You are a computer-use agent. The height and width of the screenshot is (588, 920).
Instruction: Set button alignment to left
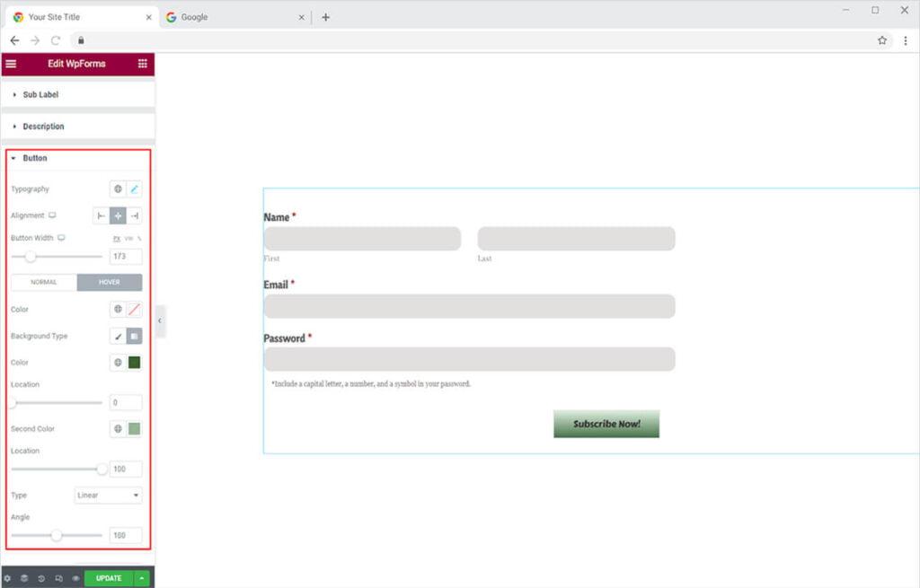102,216
